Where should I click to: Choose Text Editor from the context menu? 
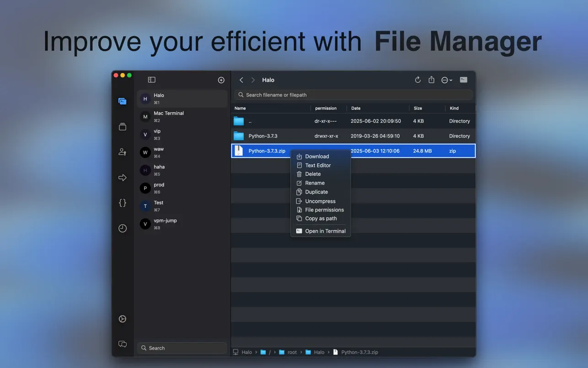(x=321, y=165)
